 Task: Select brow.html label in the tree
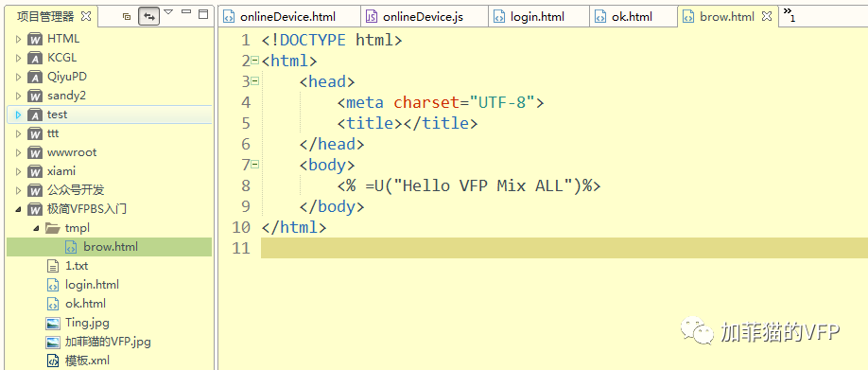(x=111, y=246)
